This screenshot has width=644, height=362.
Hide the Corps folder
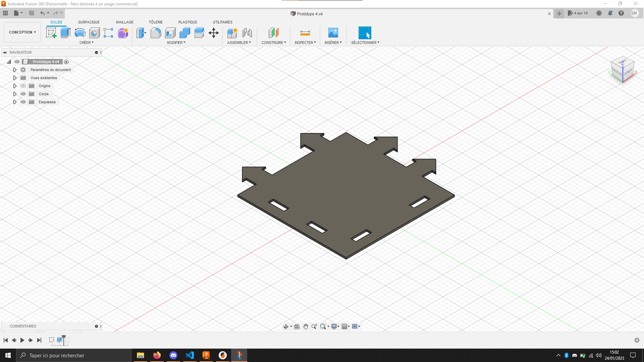click(x=23, y=94)
